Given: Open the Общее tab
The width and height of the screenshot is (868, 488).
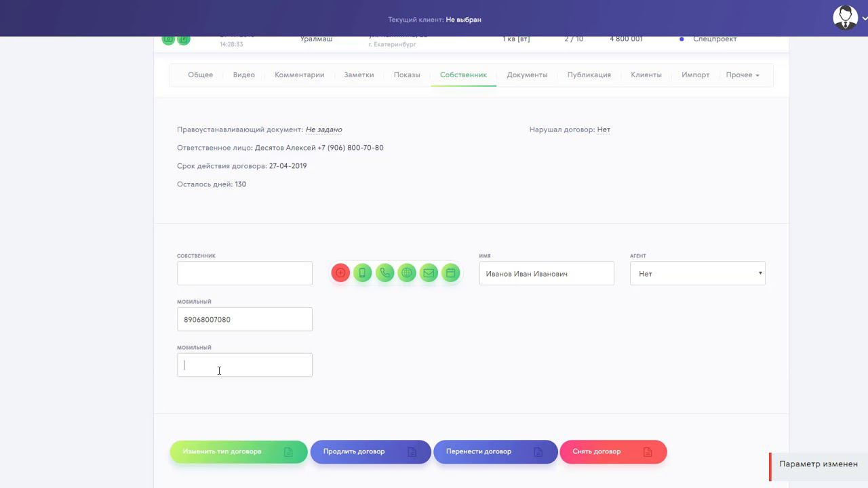Looking at the screenshot, I should pos(200,75).
